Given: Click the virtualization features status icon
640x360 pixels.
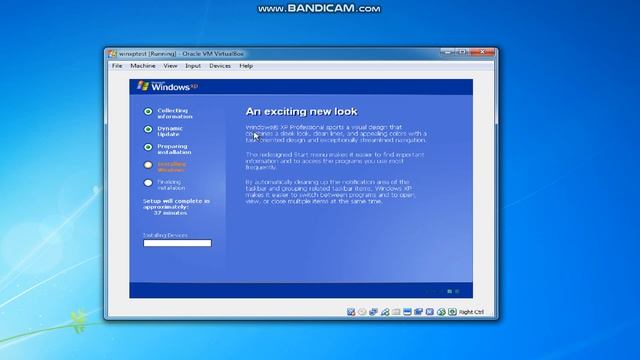Looking at the screenshot, I should tap(429, 312).
